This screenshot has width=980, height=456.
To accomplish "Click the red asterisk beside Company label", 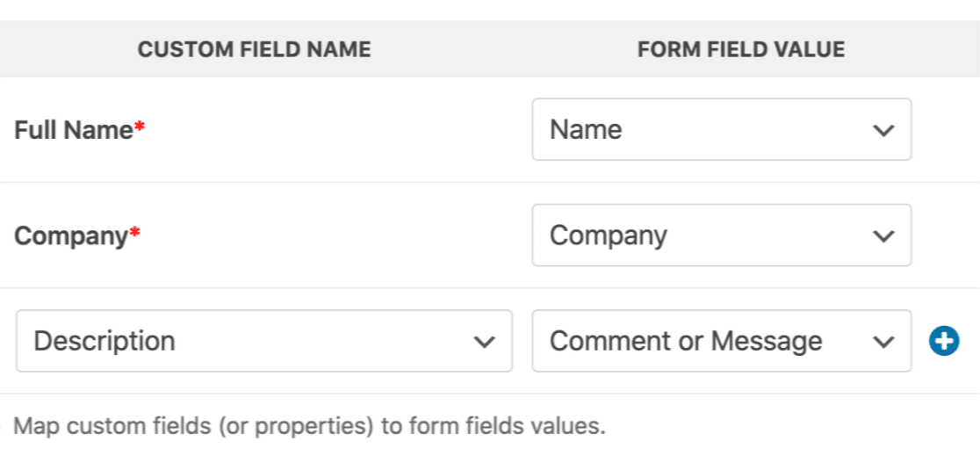I will click(x=134, y=234).
